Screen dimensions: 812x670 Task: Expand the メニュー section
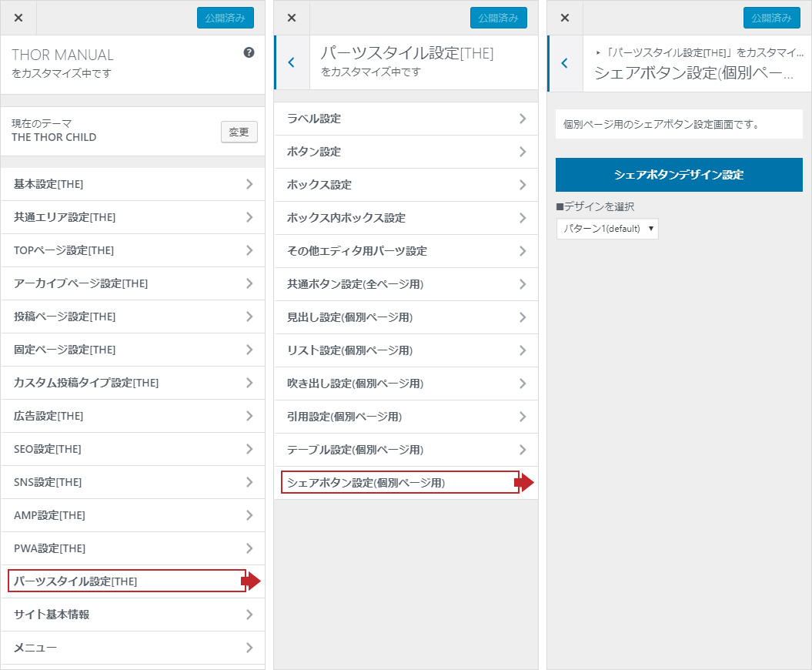[132, 648]
